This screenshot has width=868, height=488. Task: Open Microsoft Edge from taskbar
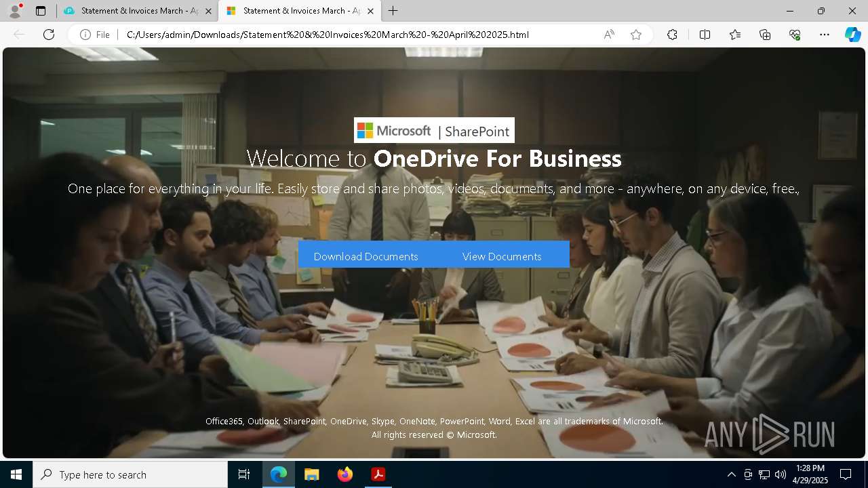point(279,474)
